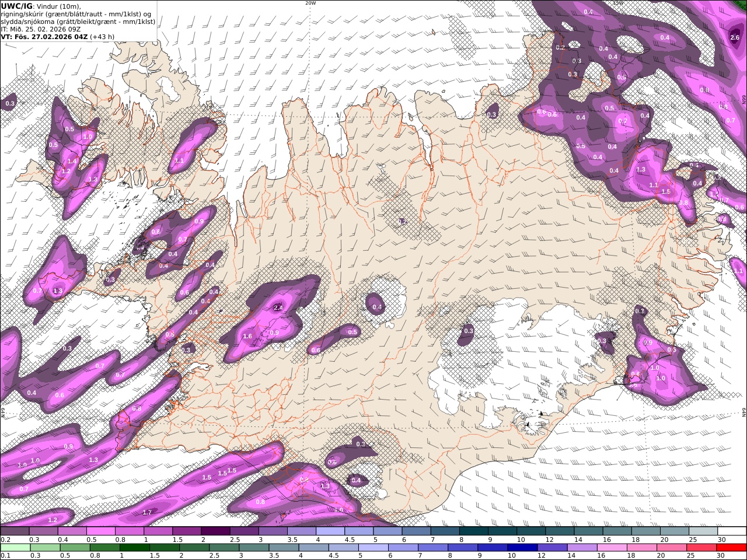Click the 15W longitude label
This screenshot has height=560, width=747.
tap(617, 3)
